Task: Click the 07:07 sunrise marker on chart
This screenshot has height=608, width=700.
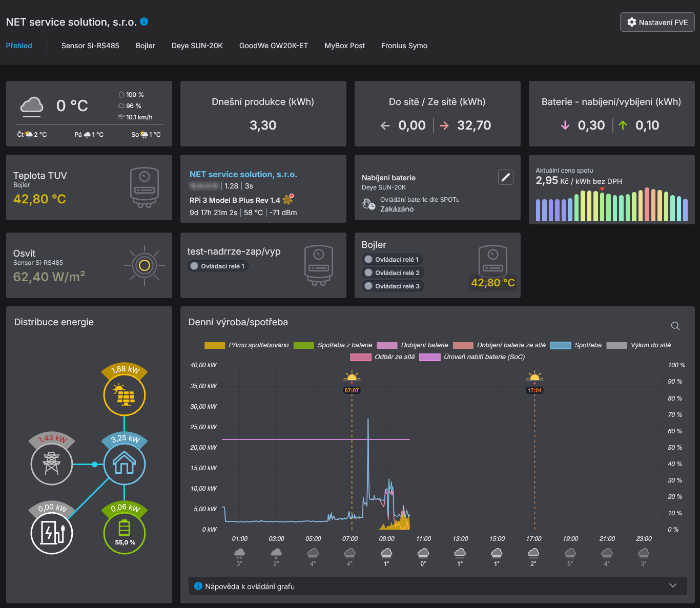Action: pos(352,390)
